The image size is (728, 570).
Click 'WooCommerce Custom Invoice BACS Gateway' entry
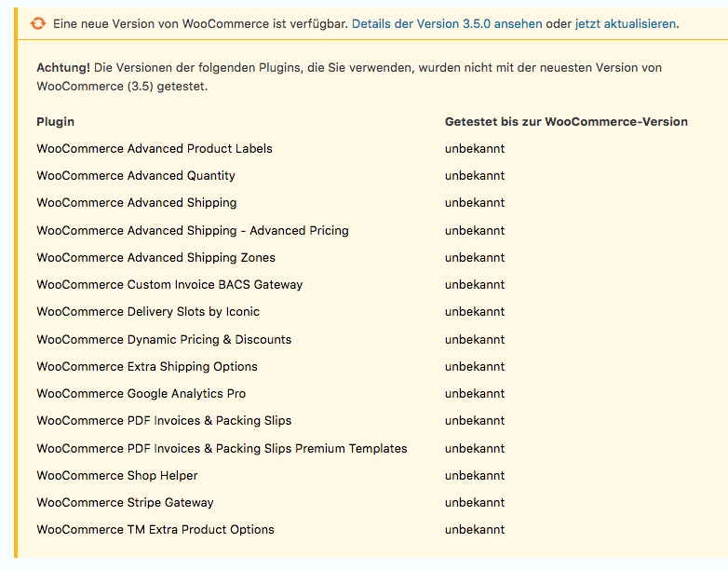(x=169, y=284)
